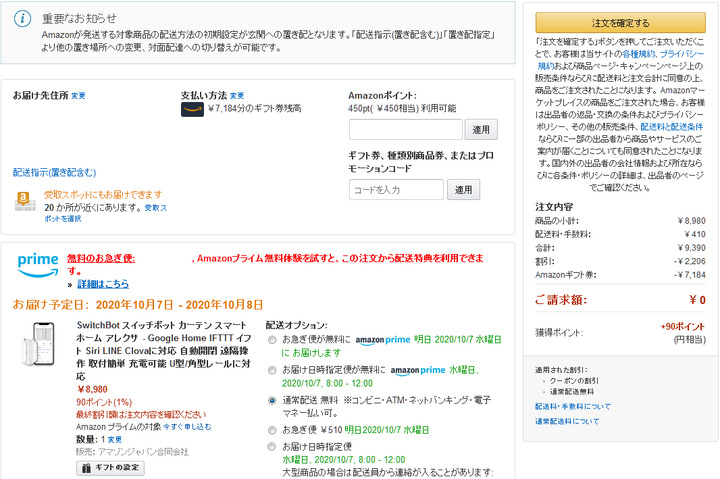Click the gift icon in ギフトの設定 button
The image size is (720, 479).
[x=88, y=468]
